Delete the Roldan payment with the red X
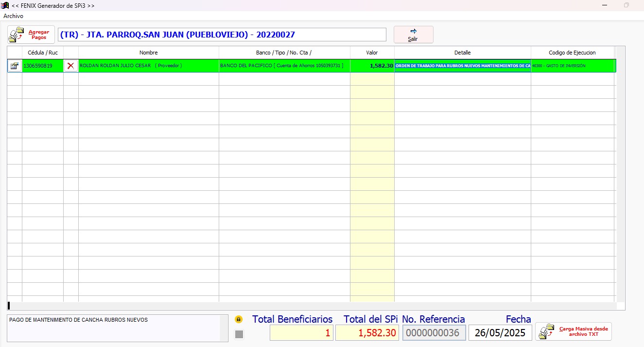 71,66
